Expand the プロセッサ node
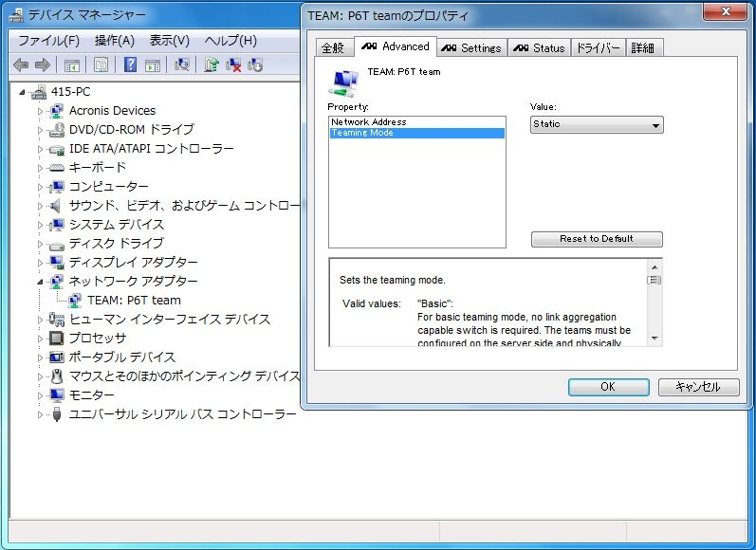This screenshot has height=550, width=756. pyautogui.click(x=40, y=339)
